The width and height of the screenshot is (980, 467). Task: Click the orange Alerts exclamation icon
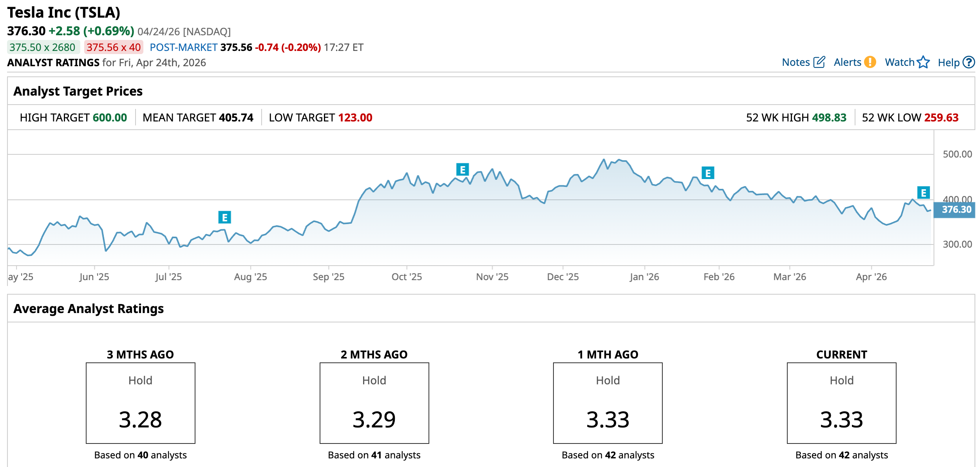click(870, 62)
